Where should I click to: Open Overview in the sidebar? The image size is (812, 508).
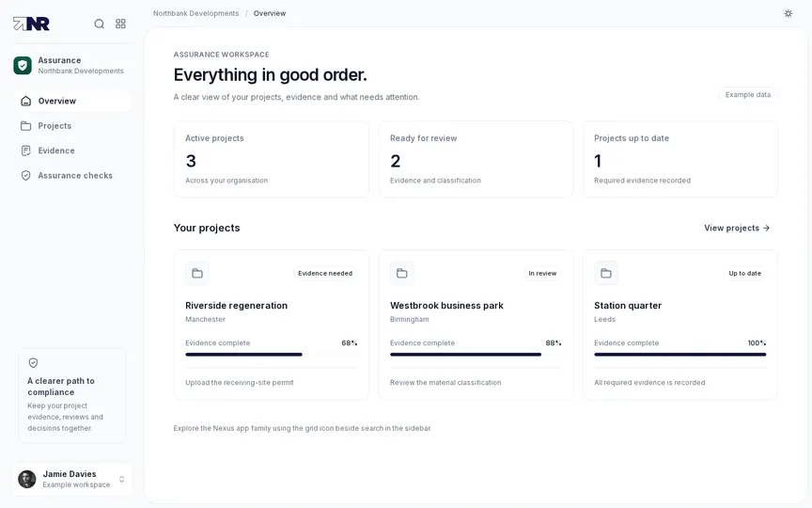point(72,101)
